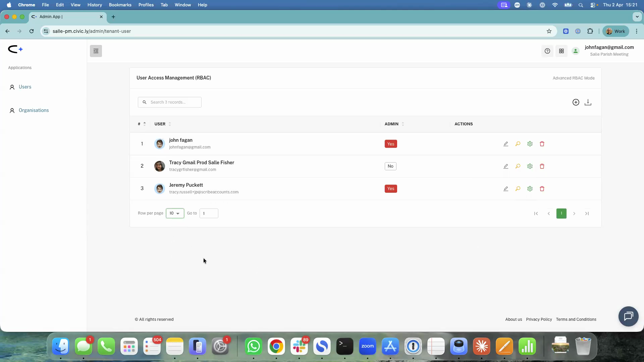The width and height of the screenshot is (644, 362).
Task: Open the Chrome Profiles menu
Action: (x=146, y=5)
